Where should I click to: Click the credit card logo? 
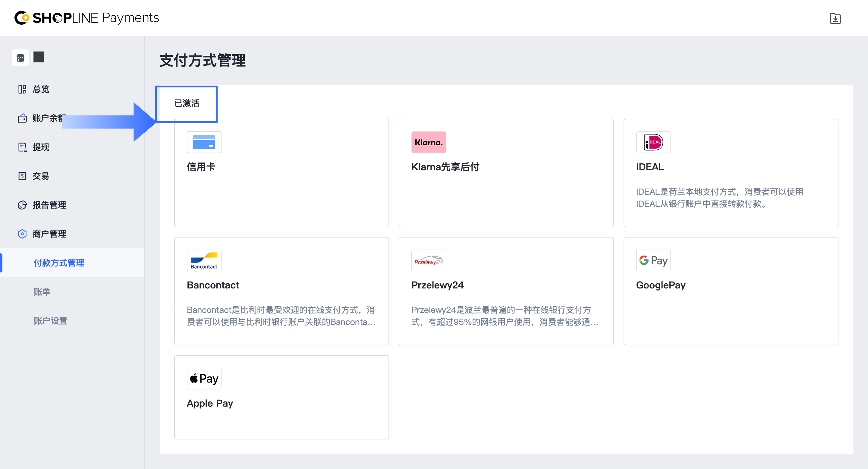click(x=204, y=142)
